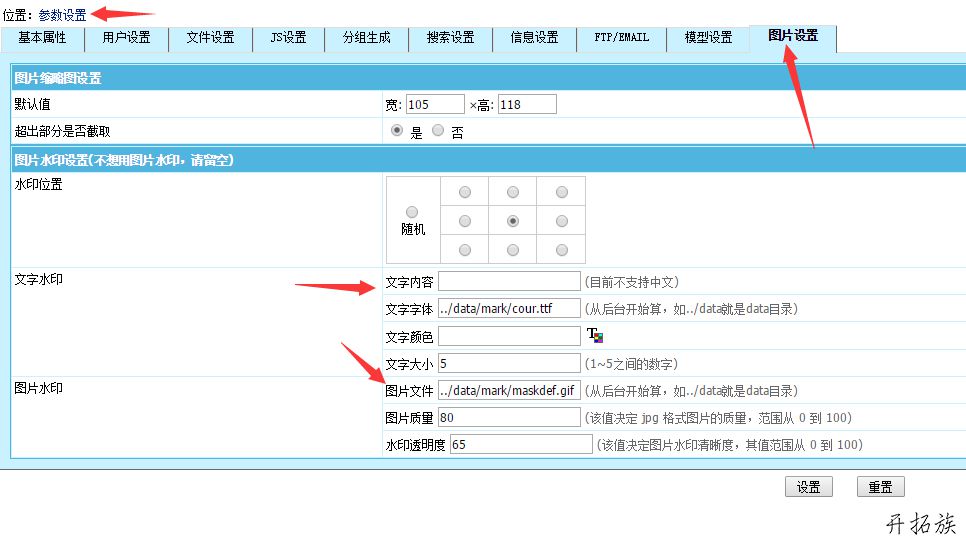This screenshot has width=966, height=545.
Task: Go to the 文件设置 tab
Action: coord(210,38)
